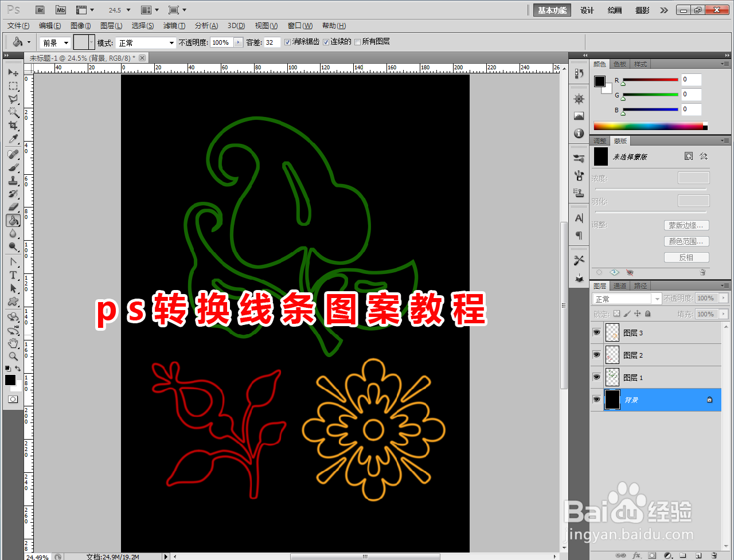Open the 窗口(W) menu
This screenshot has height=560, width=734.
300,26
